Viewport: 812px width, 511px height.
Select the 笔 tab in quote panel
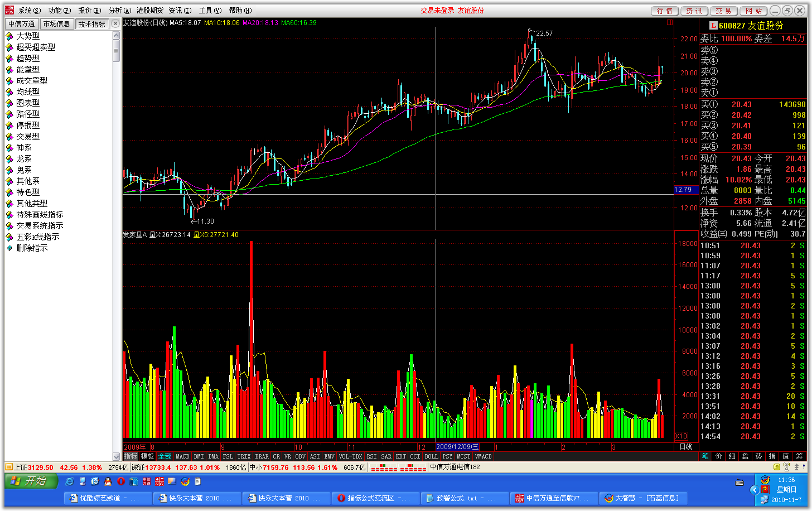coord(705,456)
